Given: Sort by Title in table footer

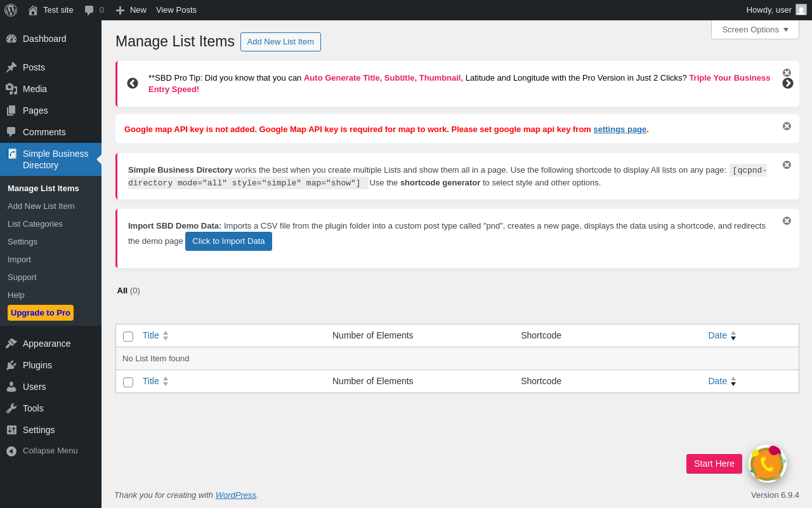Looking at the screenshot, I should coord(155,381).
